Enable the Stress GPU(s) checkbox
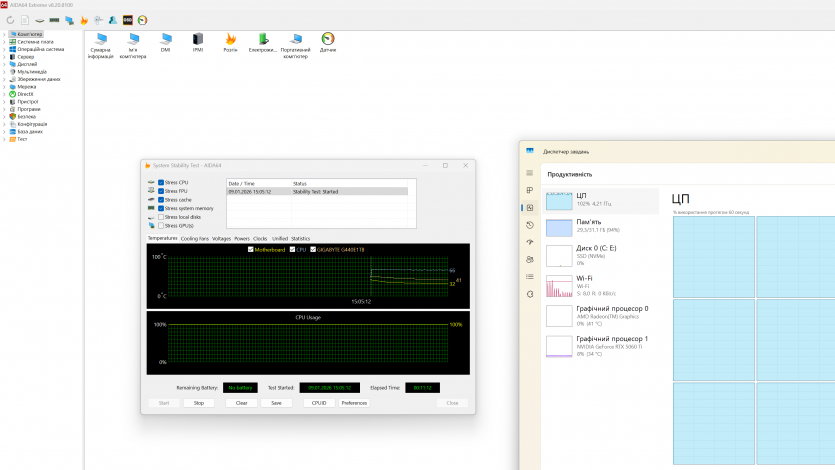The height and width of the screenshot is (470, 835). (161, 225)
